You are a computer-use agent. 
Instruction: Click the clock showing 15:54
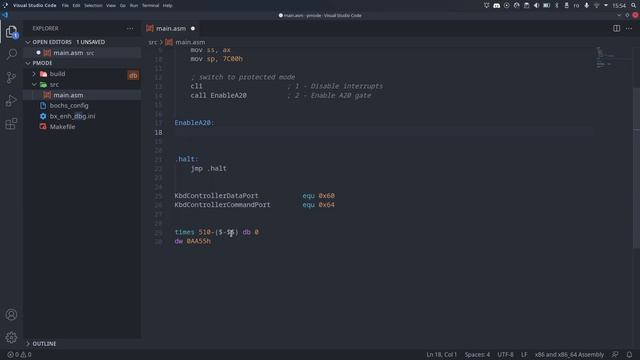[x=619, y=5]
